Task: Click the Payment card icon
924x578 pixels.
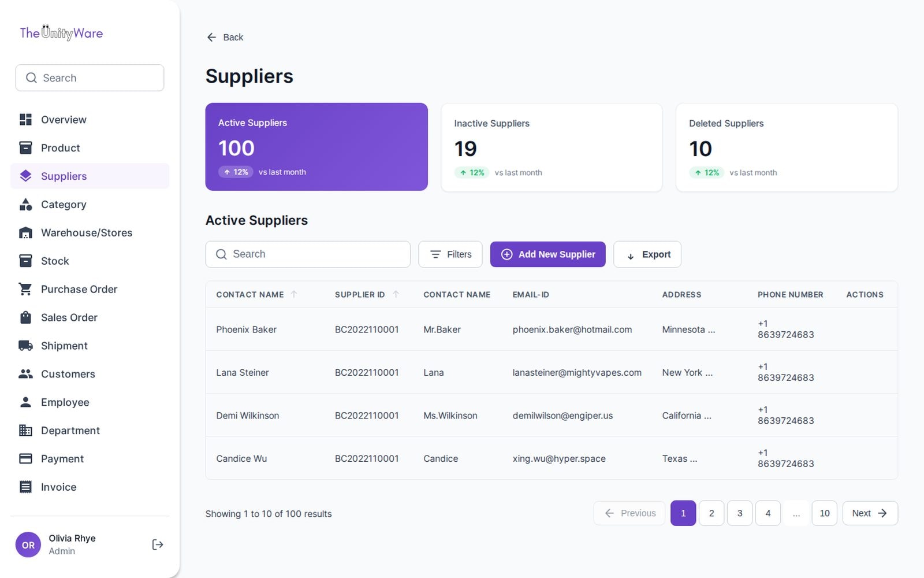Action: (25, 459)
